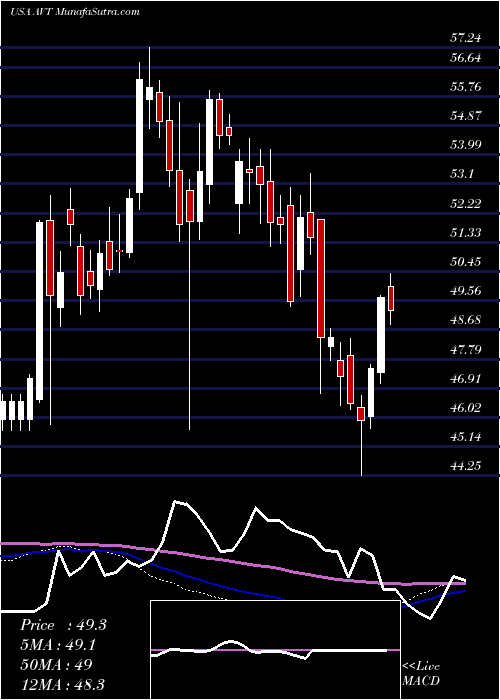Click the USA AVT MunafaSutra.com title text

[x=75, y=12]
